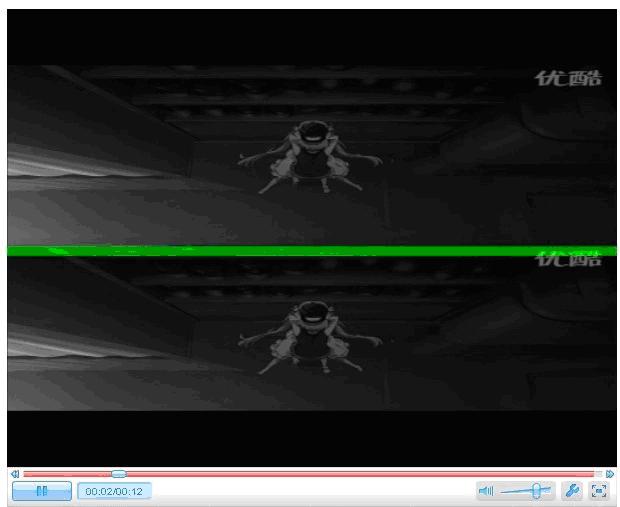Seek near the end of the progress bar
The height and width of the screenshot is (507, 620).
coord(590,473)
